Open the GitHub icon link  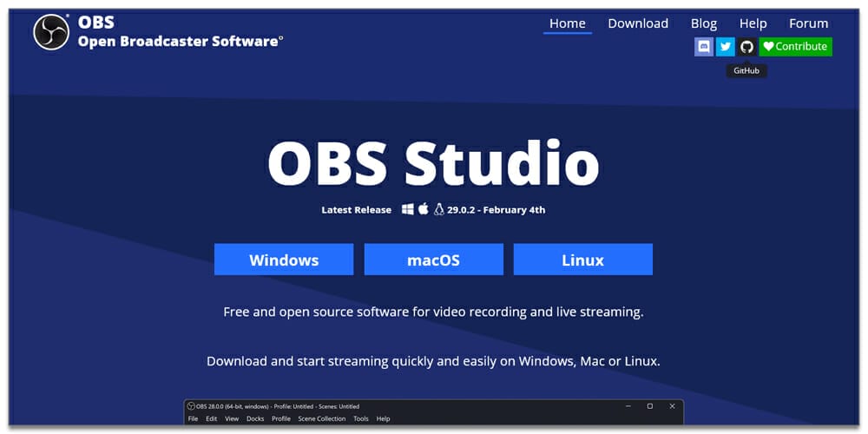(x=746, y=47)
